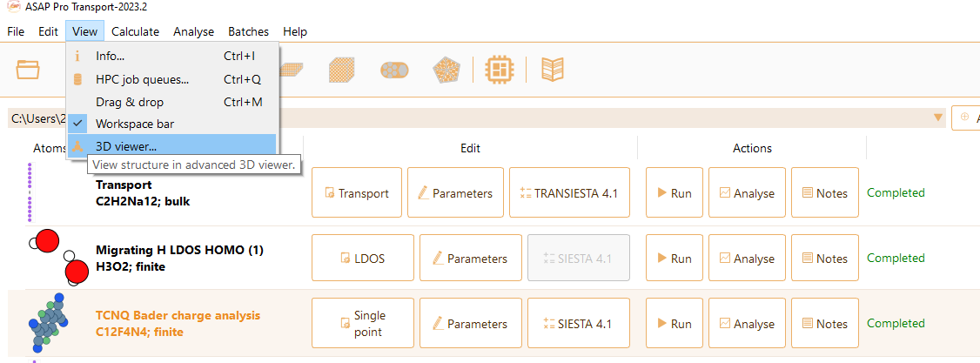The height and width of the screenshot is (363, 980).
Task: Click TRANSIESTA 4.1 button
Action: (568, 192)
